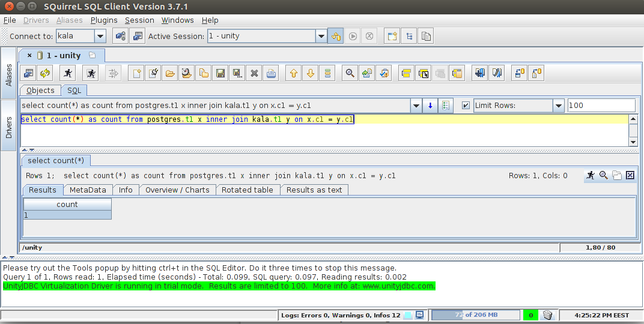Open the Rotated table tab
The width and height of the screenshot is (644, 324).
pos(247,190)
